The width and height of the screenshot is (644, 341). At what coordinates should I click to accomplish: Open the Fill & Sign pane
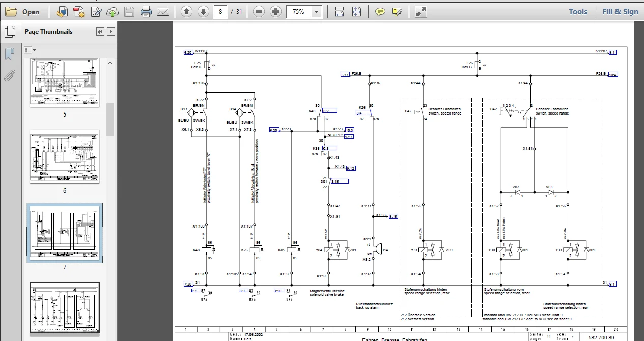[x=620, y=11]
